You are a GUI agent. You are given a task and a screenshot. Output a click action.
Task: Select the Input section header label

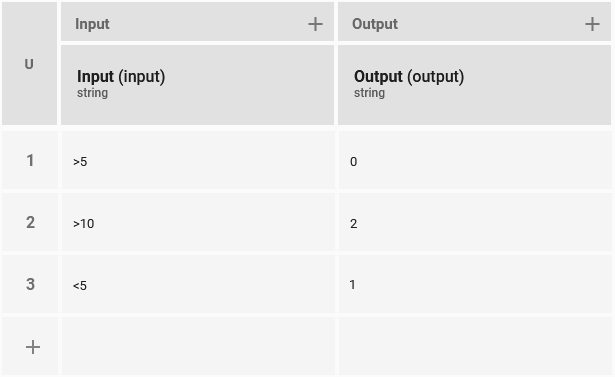92,24
